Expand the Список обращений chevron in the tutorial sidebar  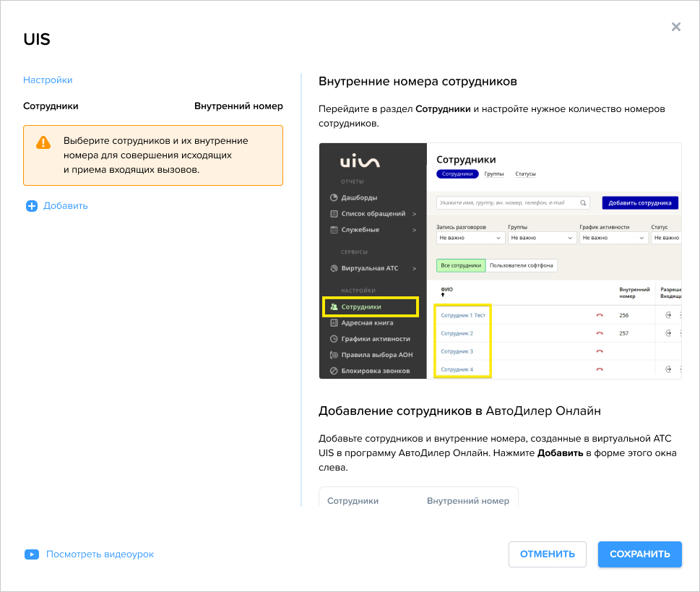(414, 214)
